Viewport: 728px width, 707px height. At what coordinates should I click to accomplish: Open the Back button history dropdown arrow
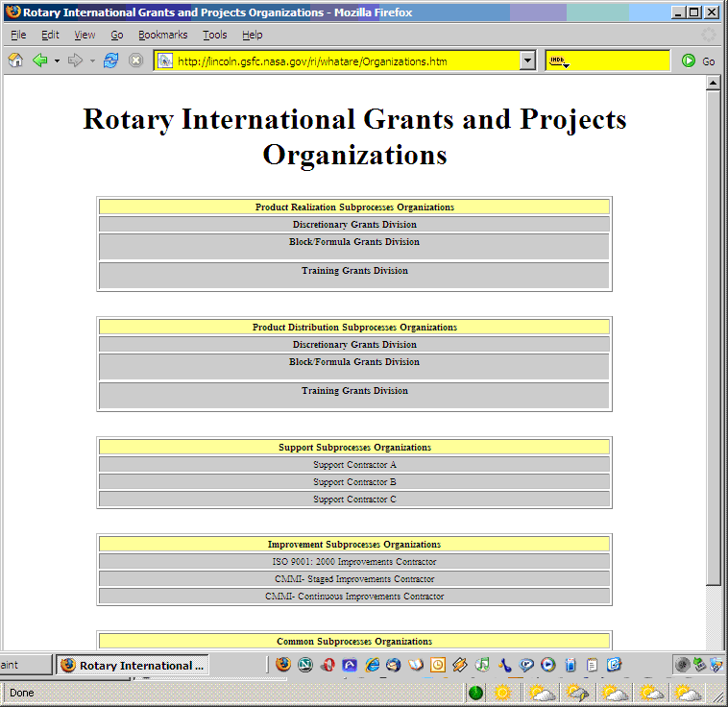(57, 61)
